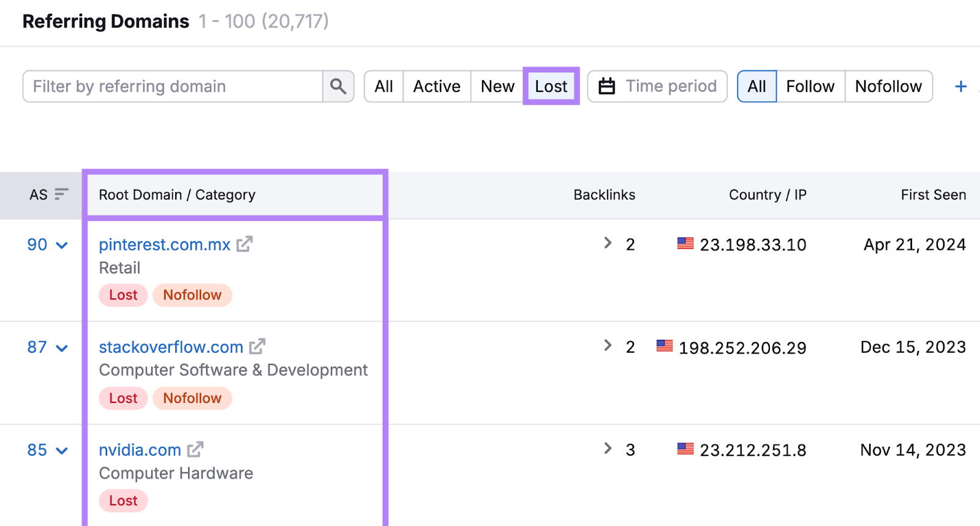The height and width of the screenshot is (526, 980).
Task: Click the search magnifier icon
Action: 338,86
